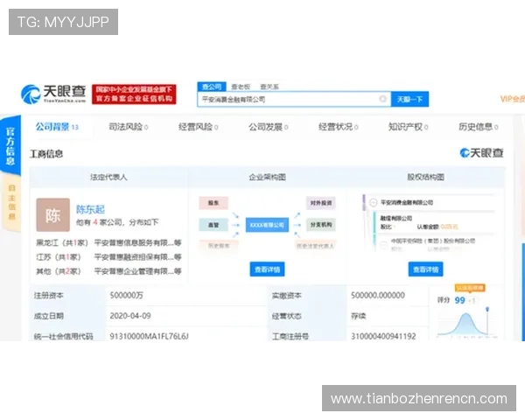The height and width of the screenshot is (420, 525).
Task: Click 查看详情 under 企业架构图
Action: (x=267, y=269)
